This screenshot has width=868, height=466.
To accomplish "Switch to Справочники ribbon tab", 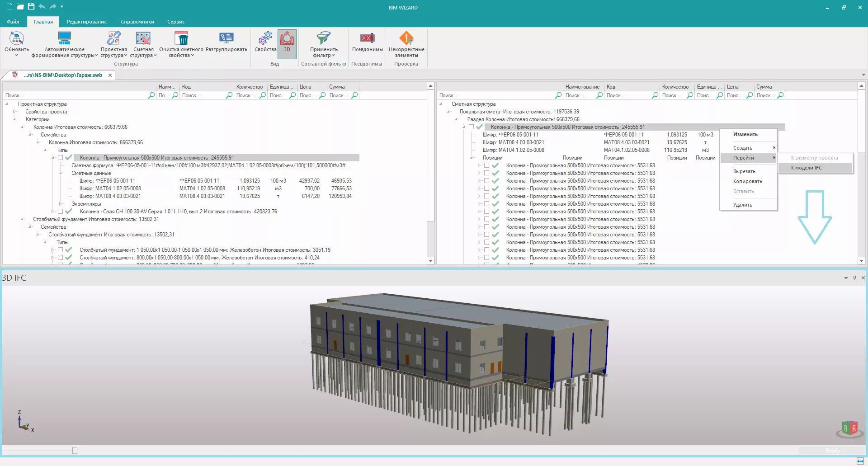I will click(x=137, y=22).
